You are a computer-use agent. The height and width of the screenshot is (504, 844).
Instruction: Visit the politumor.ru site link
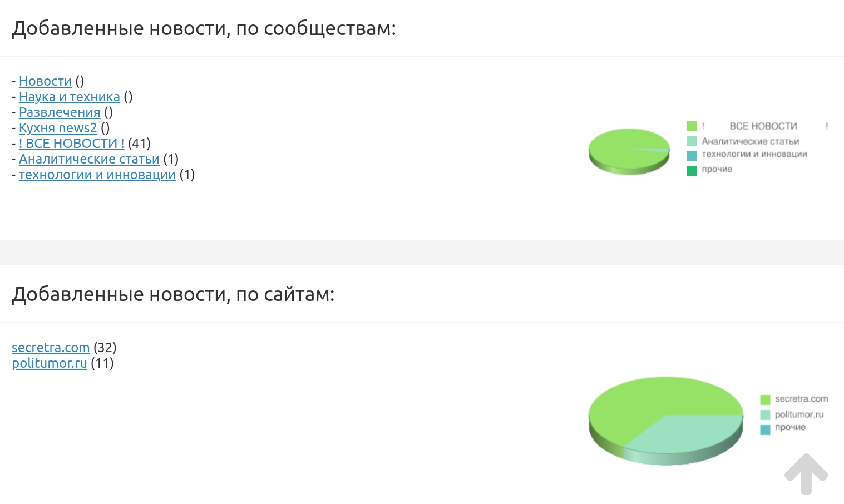(50, 363)
